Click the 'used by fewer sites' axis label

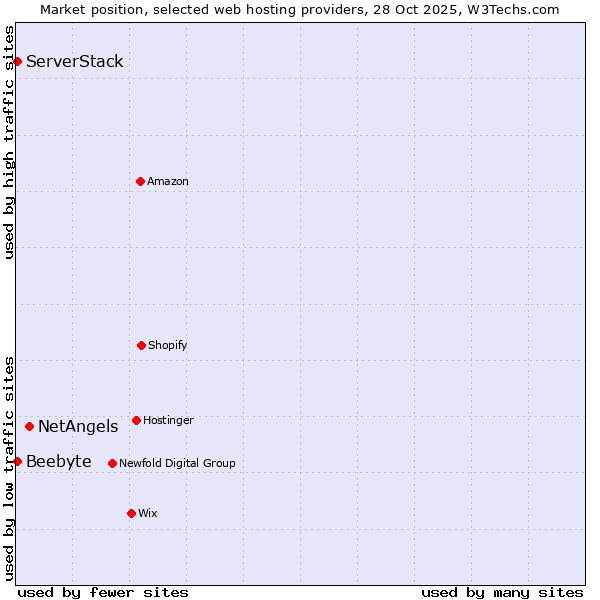[x=103, y=592]
